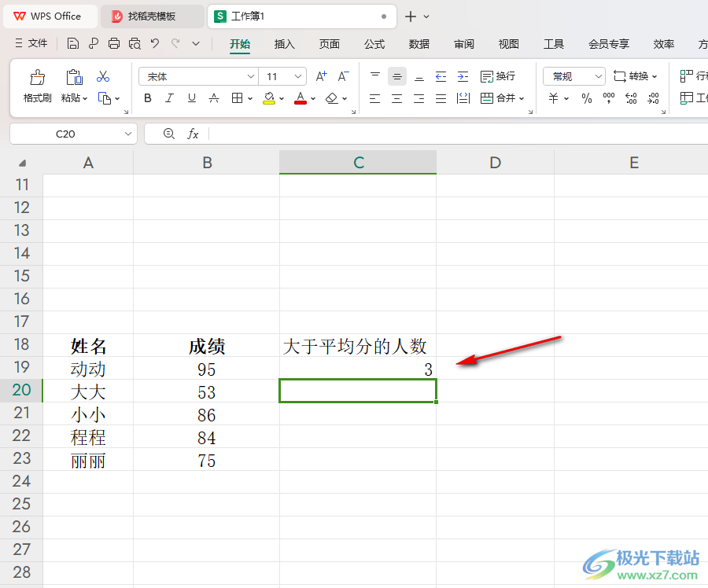Increase font size with A+ icon
Screen dimensions: 708x588
(x=321, y=76)
